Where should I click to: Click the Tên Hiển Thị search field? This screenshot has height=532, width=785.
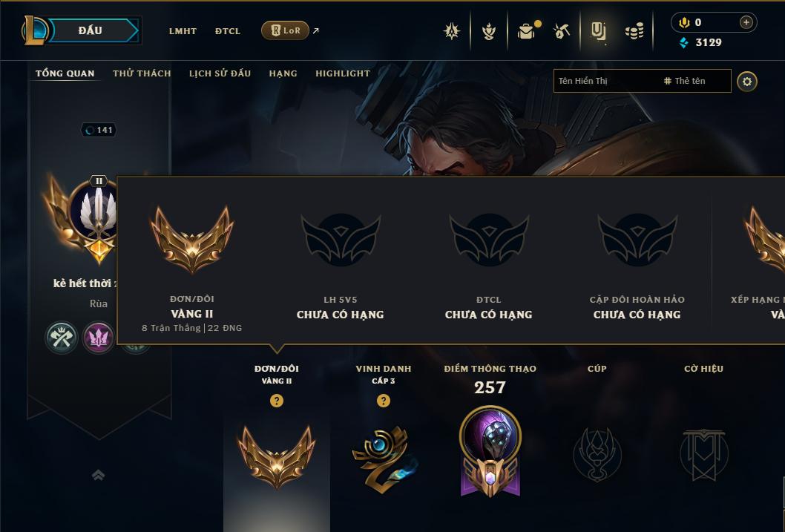tap(642, 81)
